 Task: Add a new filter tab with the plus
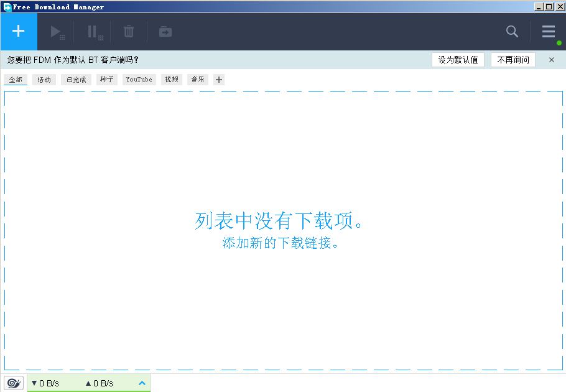[x=219, y=80]
